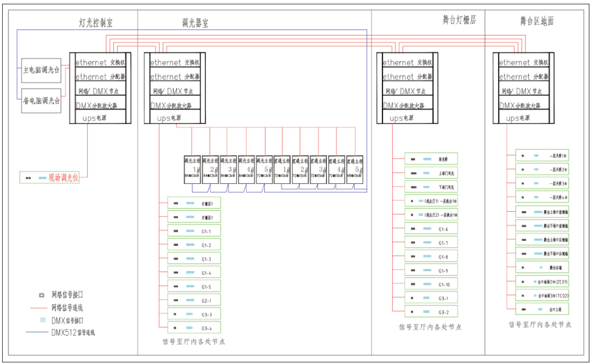Select the G3-2 node box
This screenshot has width=591, height=364.
pos(431,311)
